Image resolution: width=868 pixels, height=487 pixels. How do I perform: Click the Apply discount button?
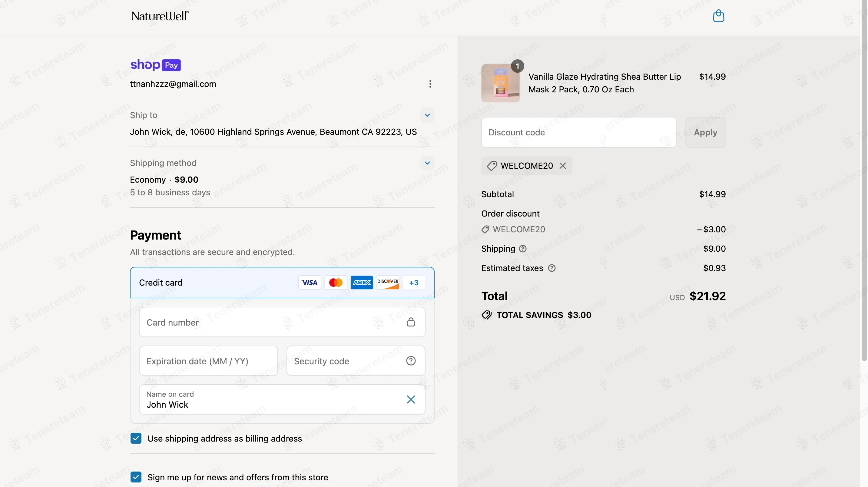click(x=705, y=132)
